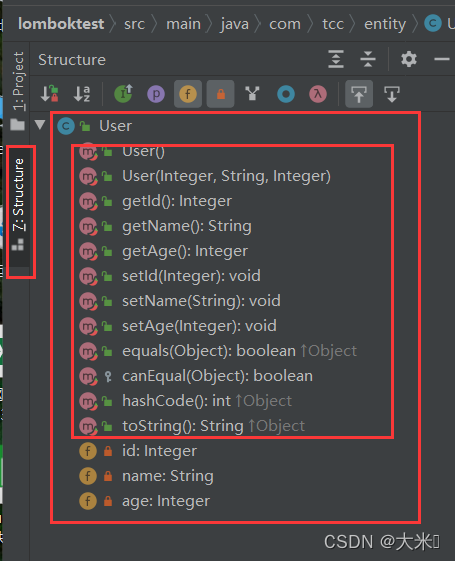The height and width of the screenshot is (561, 455).
Task: Select the User class node
Action: coord(116,126)
